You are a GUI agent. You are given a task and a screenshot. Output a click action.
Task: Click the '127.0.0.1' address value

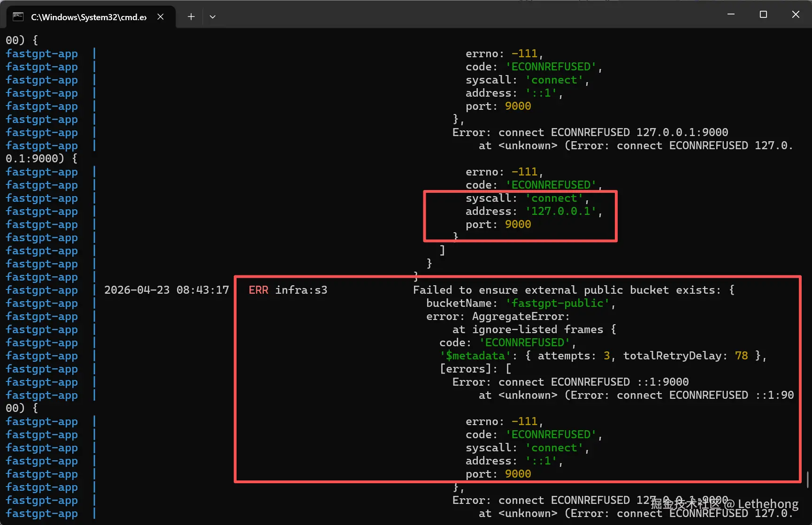tap(560, 211)
